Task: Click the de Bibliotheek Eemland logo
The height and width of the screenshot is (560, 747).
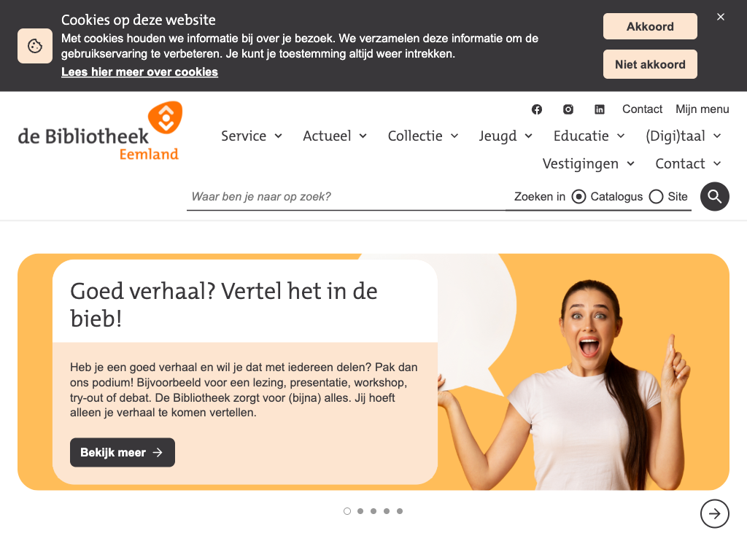Action: pyautogui.click(x=100, y=131)
